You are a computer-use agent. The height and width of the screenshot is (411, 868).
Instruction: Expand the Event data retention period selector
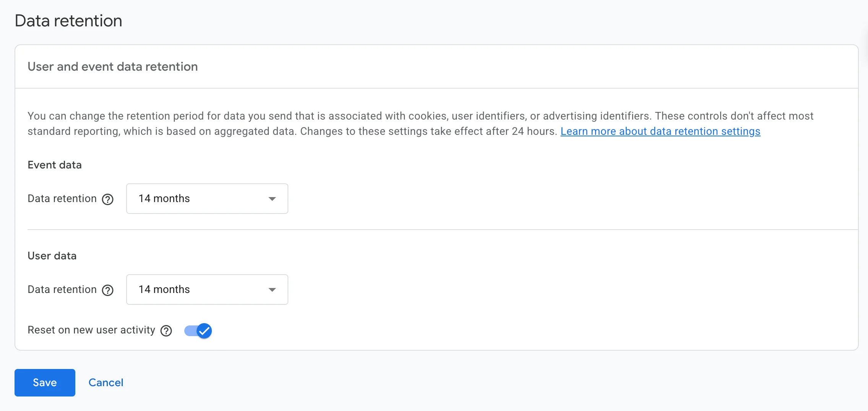[x=206, y=199]
